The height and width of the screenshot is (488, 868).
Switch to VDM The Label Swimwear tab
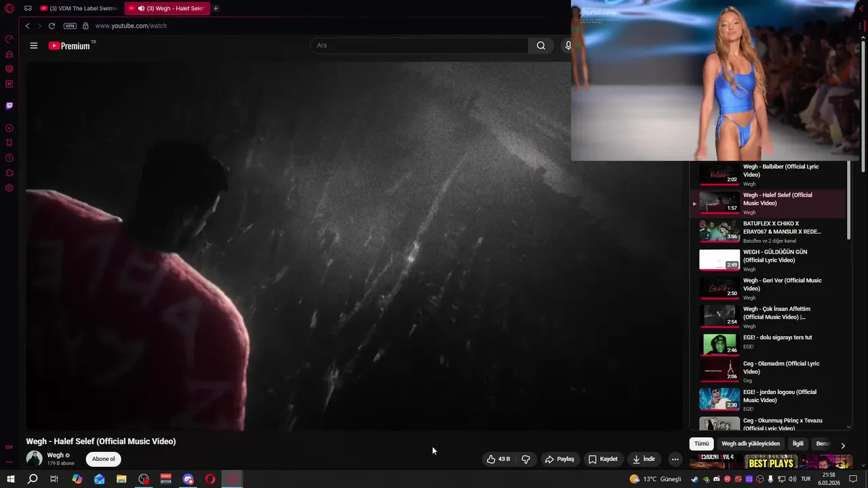pos(79,8)
